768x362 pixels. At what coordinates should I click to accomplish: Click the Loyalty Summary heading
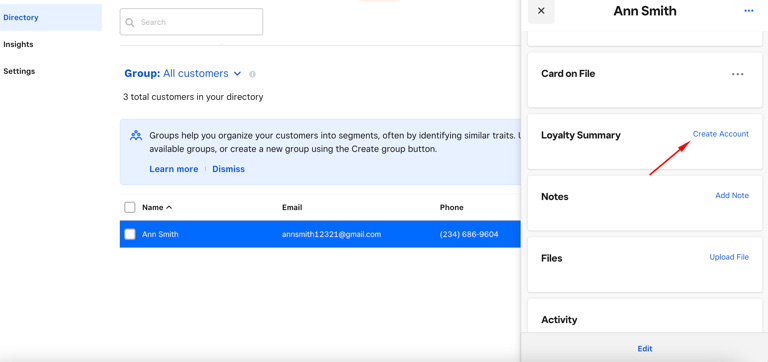580,135
